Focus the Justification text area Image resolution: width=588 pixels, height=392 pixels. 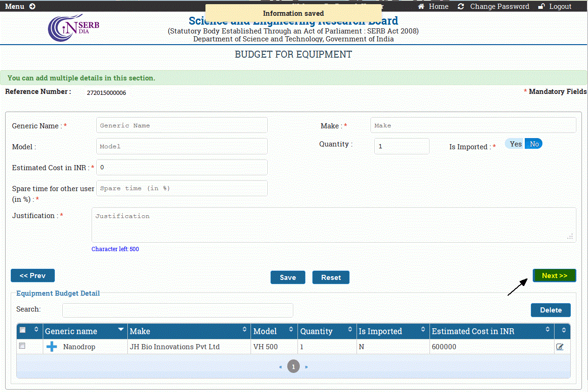tap(334, 225)
